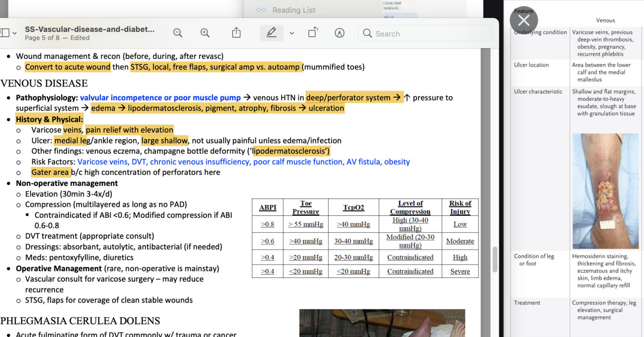The width and height of the screenshot is (644, 337).
Task: Click the Toe Pressure table header
Action: click(x=306, y=207)
